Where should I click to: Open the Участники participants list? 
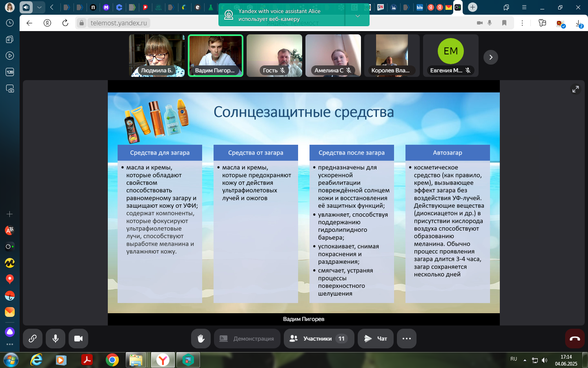(319, 339)
